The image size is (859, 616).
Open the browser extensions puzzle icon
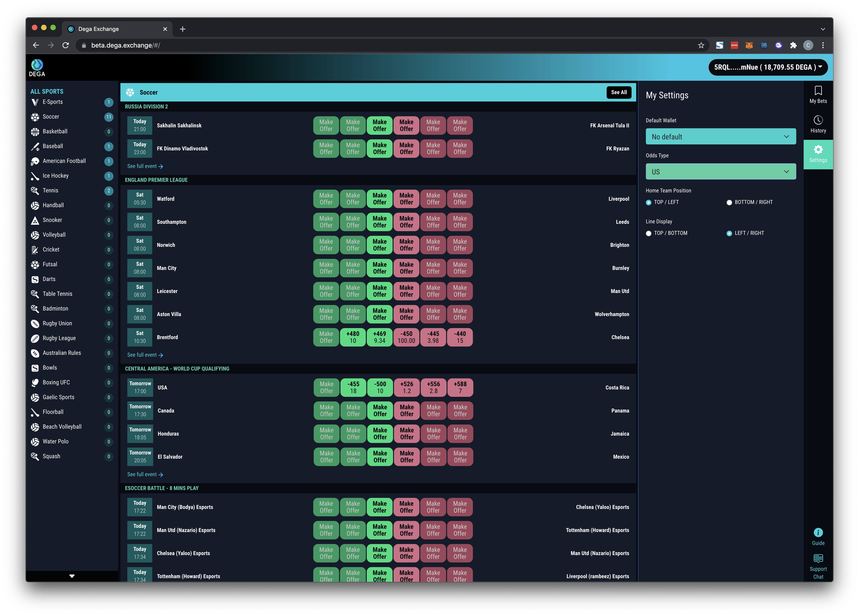[x=793, y=45]
